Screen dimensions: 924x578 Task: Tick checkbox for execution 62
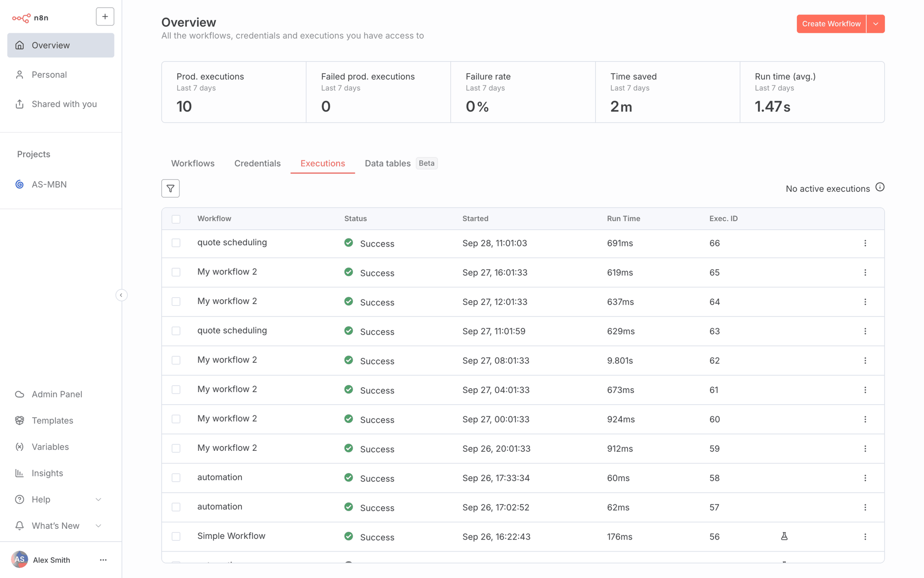point(176,361)
